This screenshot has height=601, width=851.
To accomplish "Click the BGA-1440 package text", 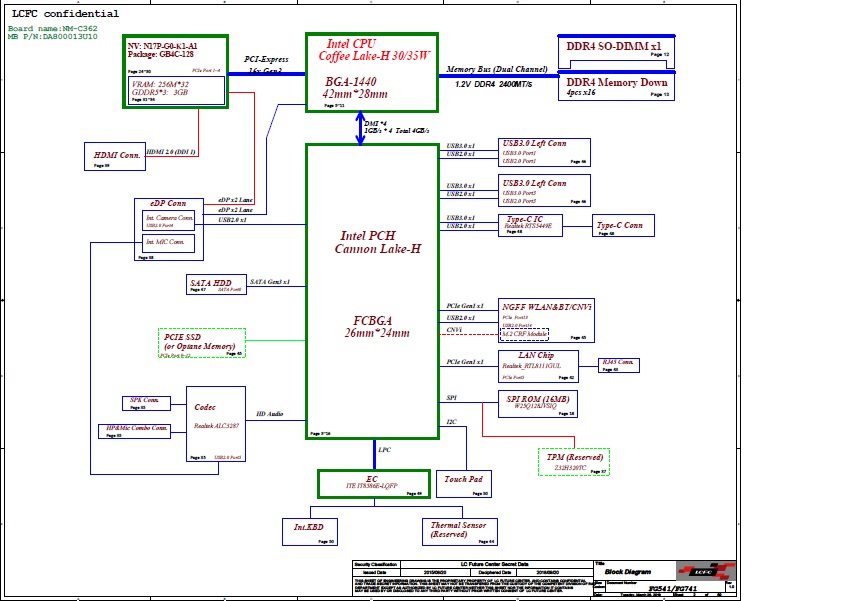I will pyautogui.click(x=351, y=81).
